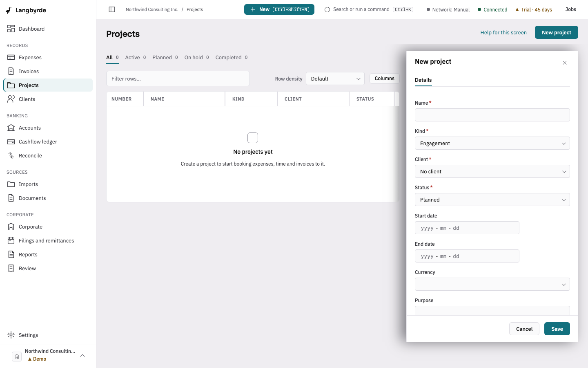
Task: Click the Columns button
Action: 384,79
